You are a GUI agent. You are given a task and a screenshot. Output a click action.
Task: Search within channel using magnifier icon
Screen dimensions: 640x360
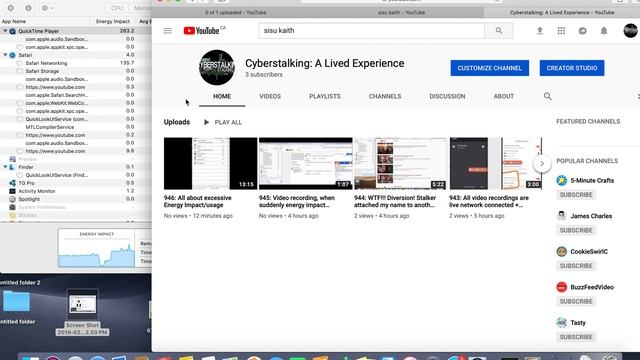tap(547, 96)
